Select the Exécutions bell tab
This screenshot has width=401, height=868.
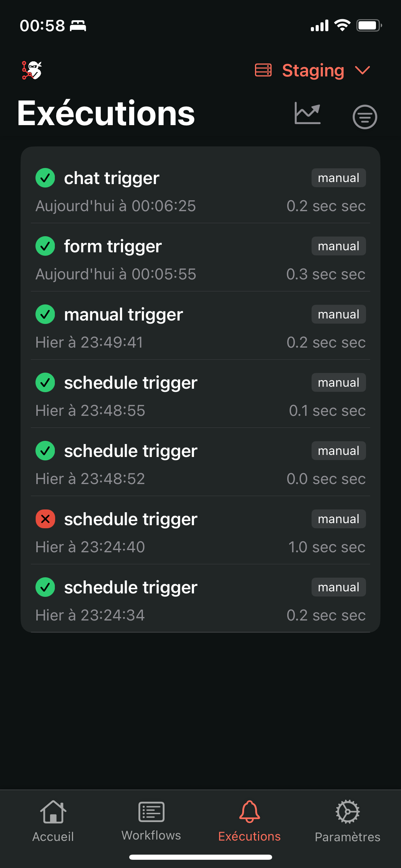pyautogui.click(x=250, y=821)
